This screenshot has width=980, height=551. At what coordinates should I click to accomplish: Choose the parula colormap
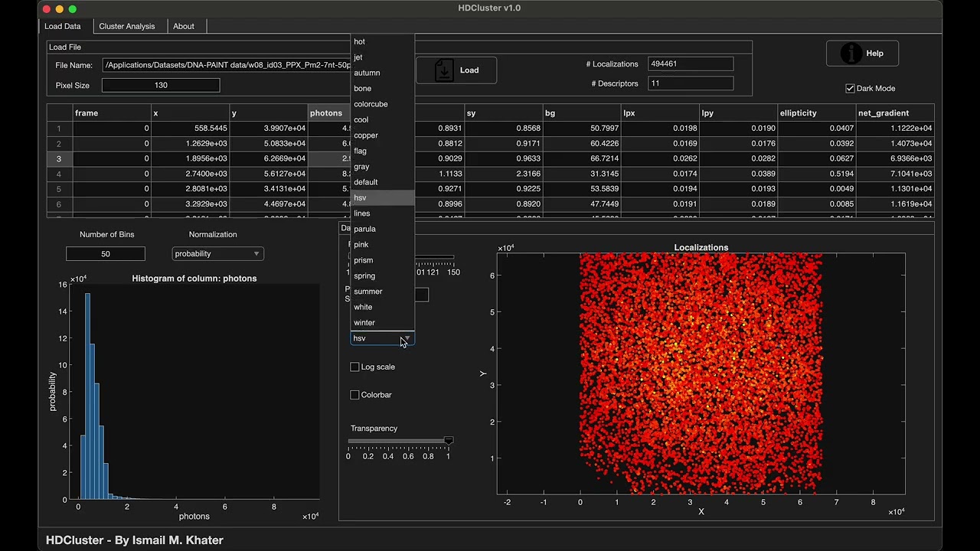tap(382, 229)
